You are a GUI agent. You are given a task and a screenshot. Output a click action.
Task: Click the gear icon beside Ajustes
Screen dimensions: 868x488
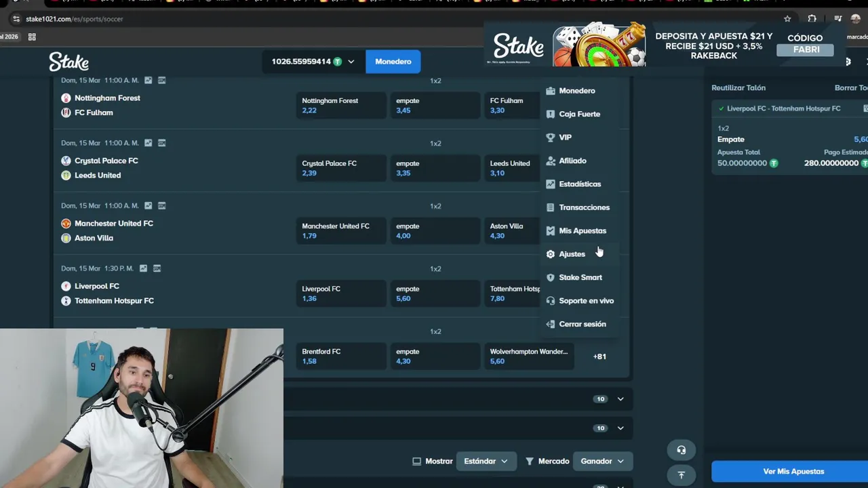click(551, 254)
